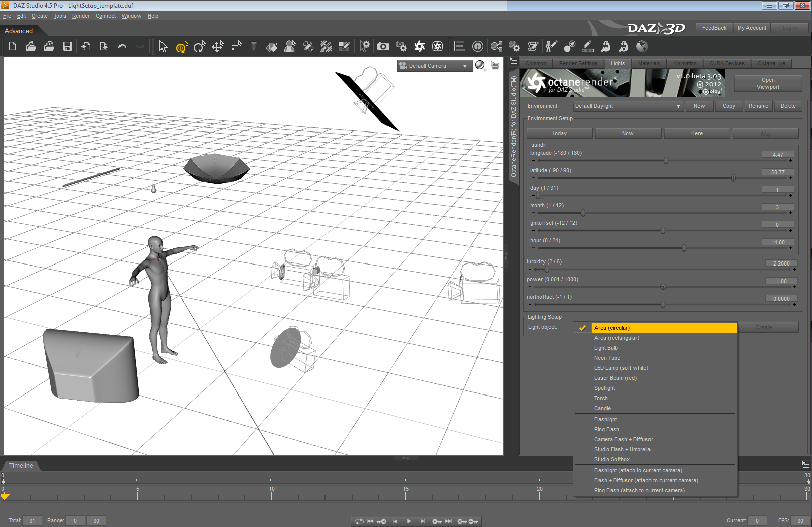The image size is (812, 527).
Task: Click the Open Viewport button
Action: [x=768, y=83]
